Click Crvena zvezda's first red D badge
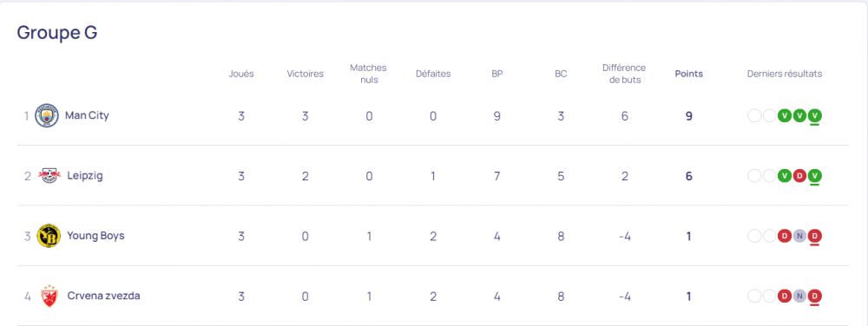The width and height of the screenshot is (868, 326). [x=784, y=297]
